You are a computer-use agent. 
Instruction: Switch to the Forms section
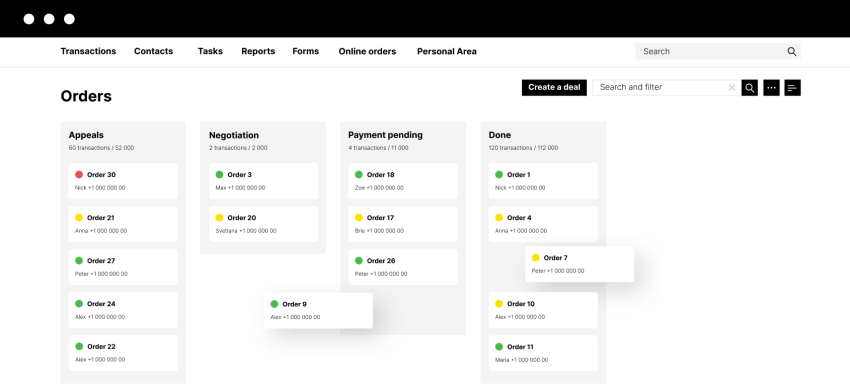tap(306, 52)
